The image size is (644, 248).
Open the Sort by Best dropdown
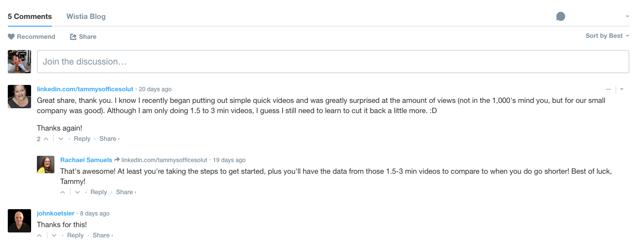(x=607, y=36)
